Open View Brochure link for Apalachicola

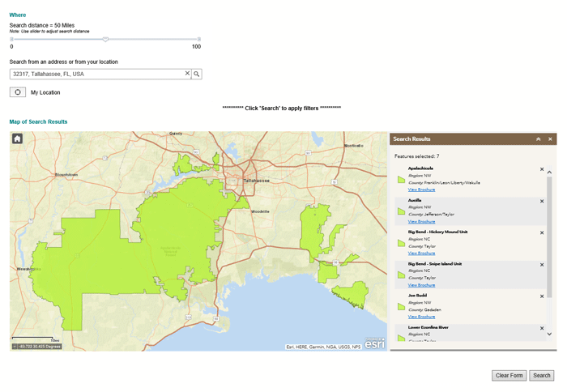421,190
